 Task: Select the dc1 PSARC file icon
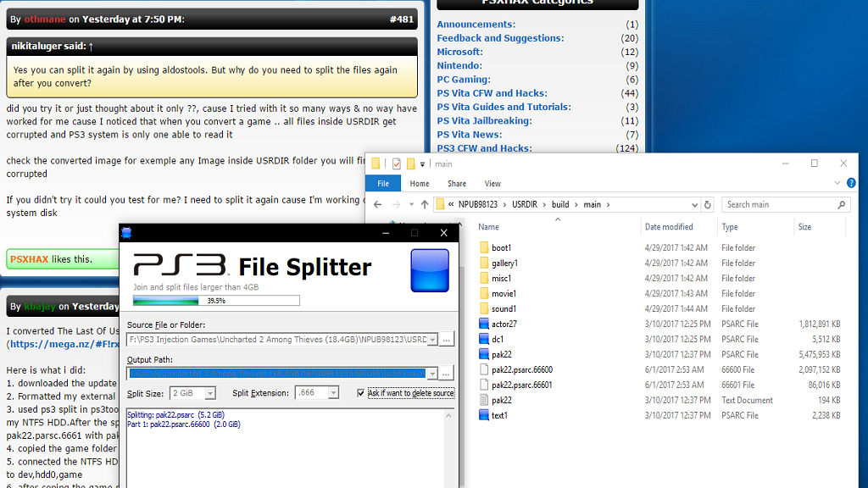click(x=484, y=339)
